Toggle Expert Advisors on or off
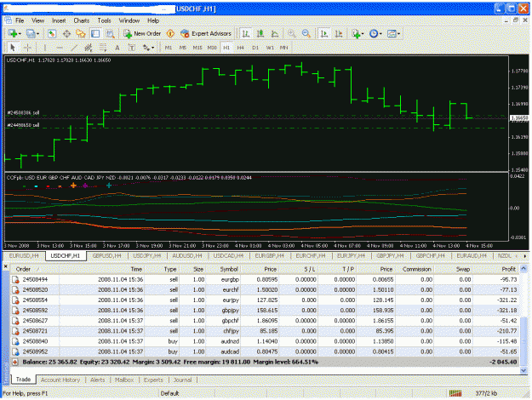Screen dimensions: 532x400 [206, 33]
